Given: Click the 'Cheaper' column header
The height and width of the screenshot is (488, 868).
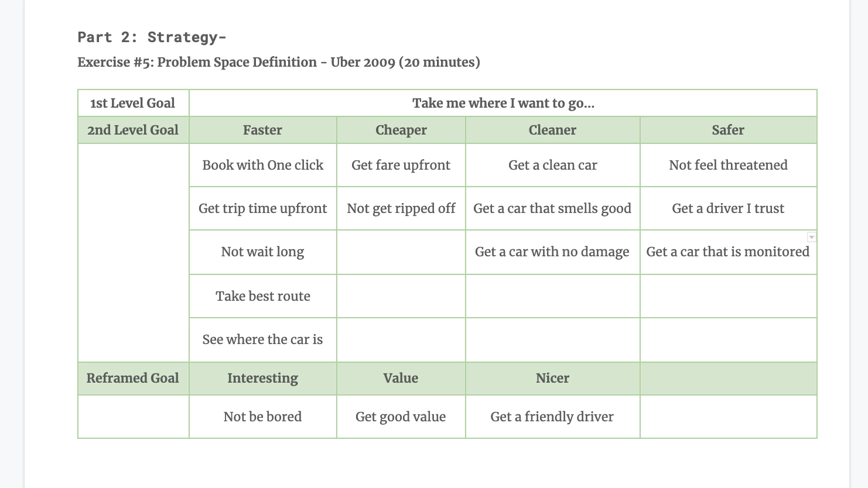Looking at the screenshot, I should (x=401, y=130).
